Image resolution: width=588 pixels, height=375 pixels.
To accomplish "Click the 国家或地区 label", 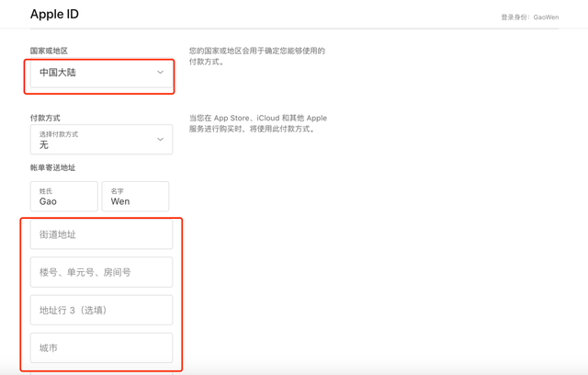I will (x=49, y=51).
